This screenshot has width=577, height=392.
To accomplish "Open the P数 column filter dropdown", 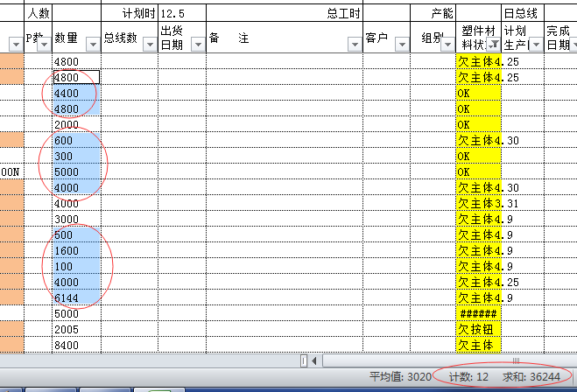I will point(44,45).
